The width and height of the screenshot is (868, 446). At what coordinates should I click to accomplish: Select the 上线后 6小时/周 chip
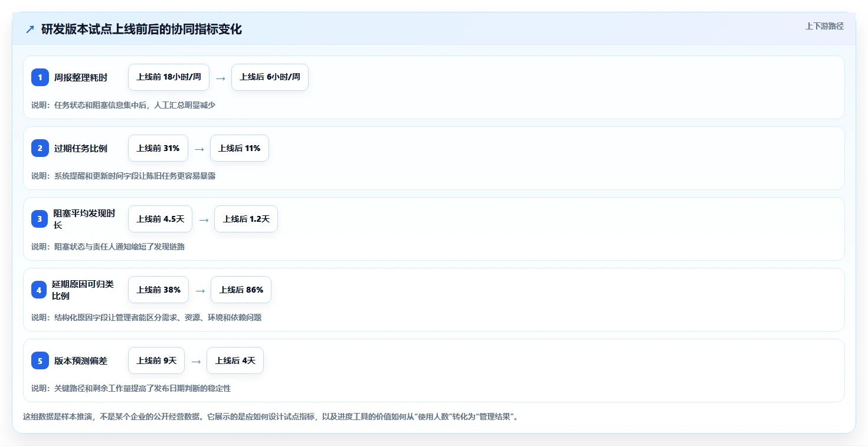(x=270, y=77)
